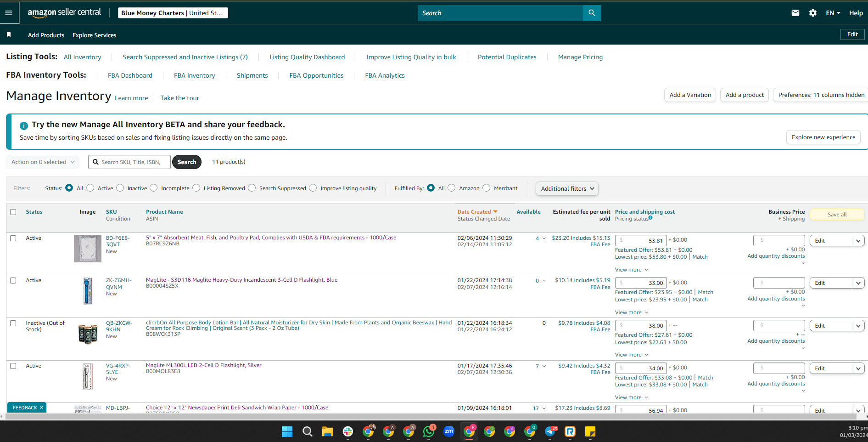The height and width of the screenshot is (442, 868).
Task: Open the Action on 0 selected dropdown
Action: 43,162
